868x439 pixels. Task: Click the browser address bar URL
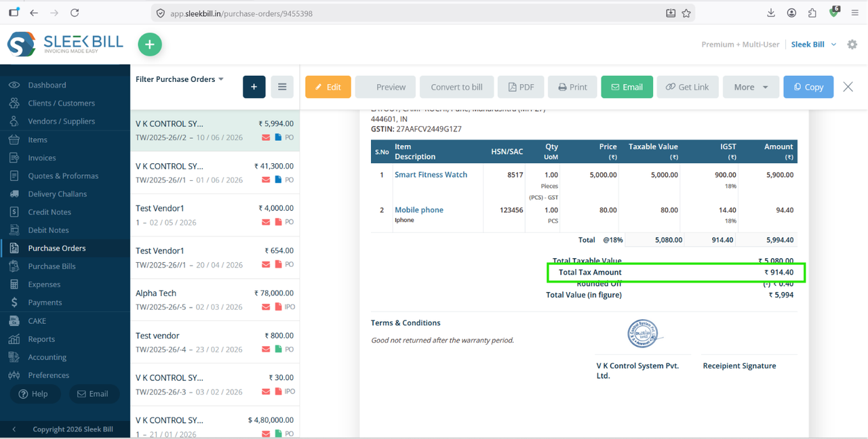pyautogui.click(x=241, y=14)
